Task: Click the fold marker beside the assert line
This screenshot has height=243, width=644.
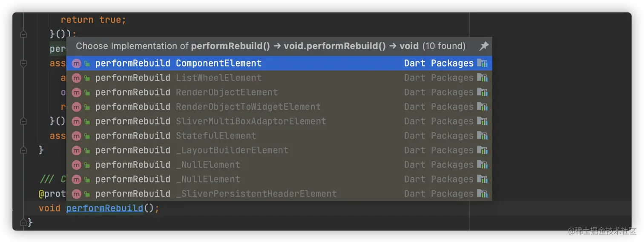Action: click(23, 64)
